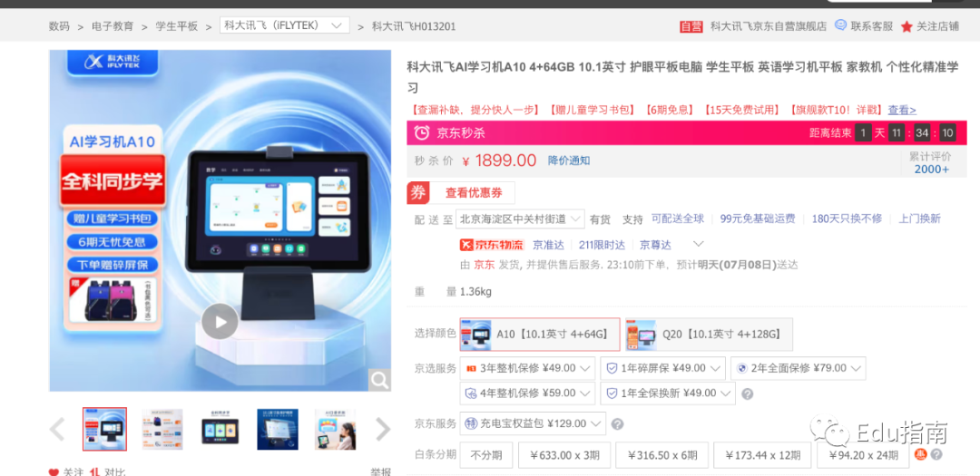Open 1年碎屏保 ¥49.00 dropdown
Viewport: 980px width, 476px height.
[x=662, y=368]
